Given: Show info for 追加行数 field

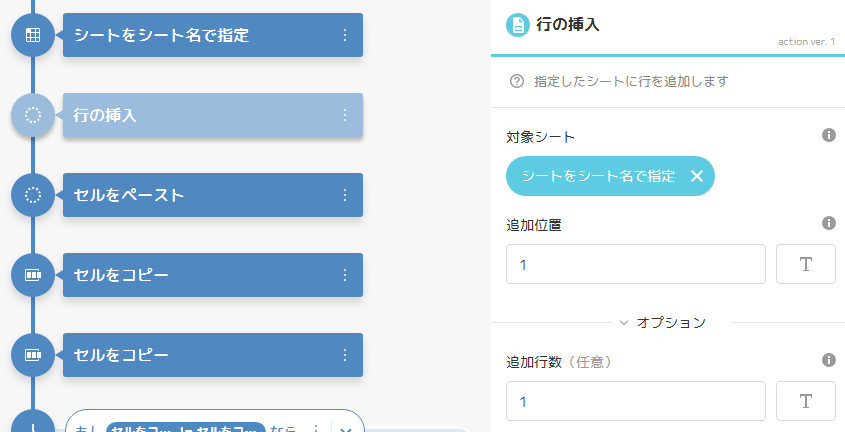Looking at the screenshot, I should 828,361.
